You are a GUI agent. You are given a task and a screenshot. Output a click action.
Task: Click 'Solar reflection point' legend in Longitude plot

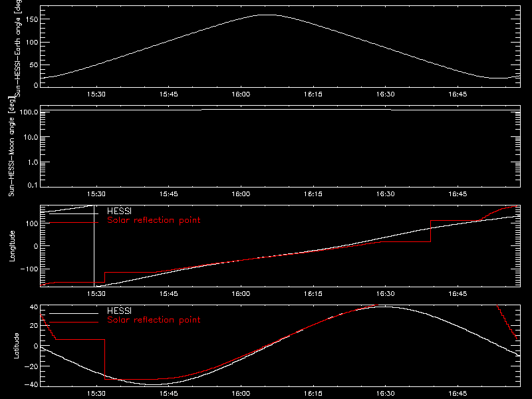tap(154, 220)
